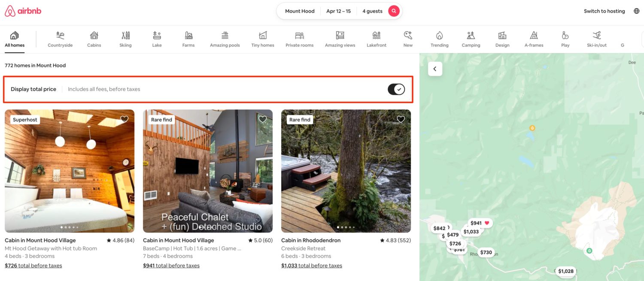Open the Apr 12–15 date selector
This screenshot has height=281, width=644.
coord(339,11)
